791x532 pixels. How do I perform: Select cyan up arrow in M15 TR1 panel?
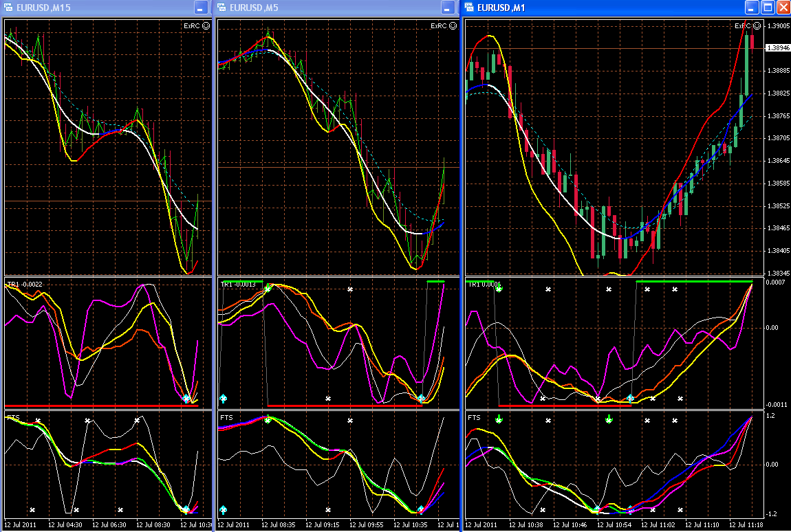[x=186, y=399]
